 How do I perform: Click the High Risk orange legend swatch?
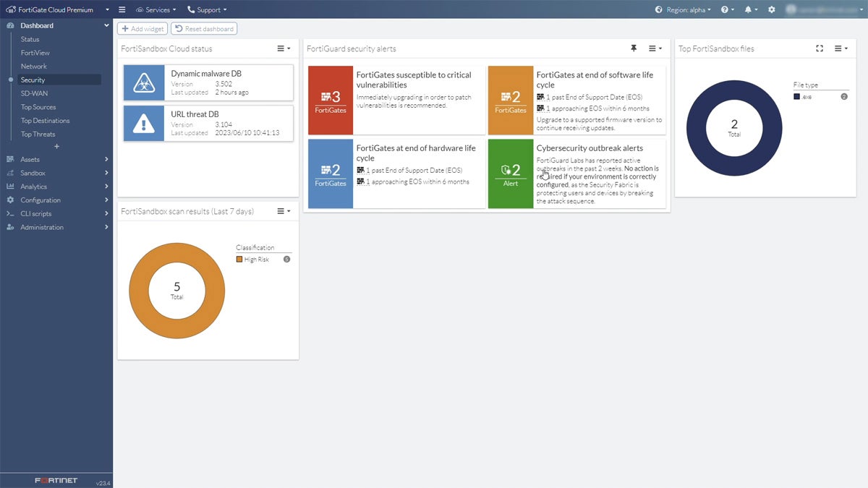[239, 260]
